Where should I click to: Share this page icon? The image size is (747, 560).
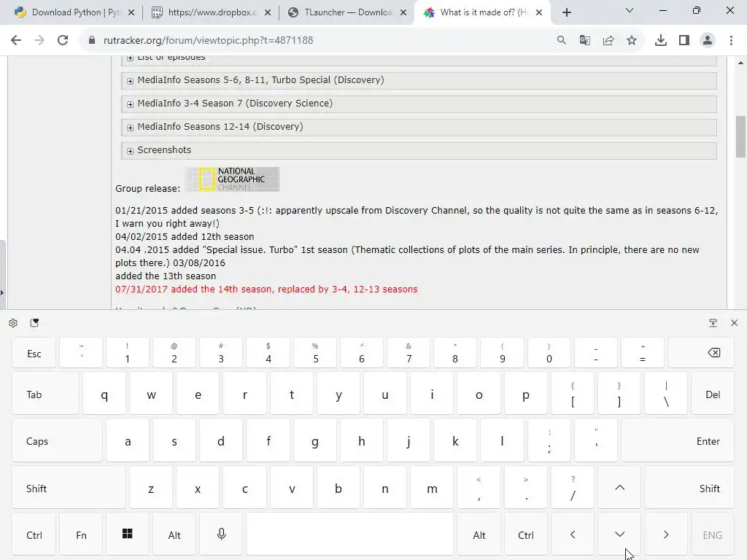point(608,41)
